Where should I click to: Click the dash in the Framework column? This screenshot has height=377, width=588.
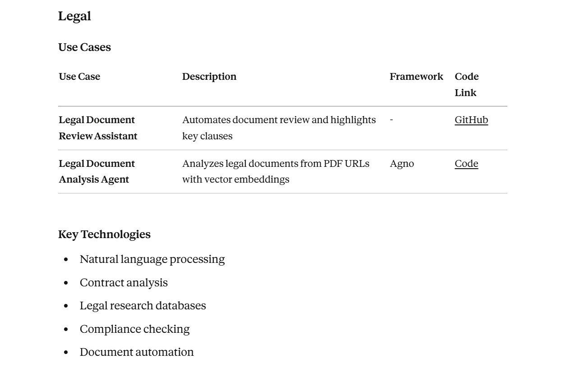[391, 120]
